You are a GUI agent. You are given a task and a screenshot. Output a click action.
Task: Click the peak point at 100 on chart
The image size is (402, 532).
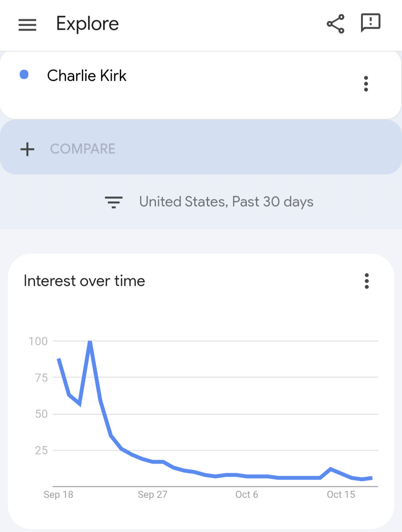point(90,341)
